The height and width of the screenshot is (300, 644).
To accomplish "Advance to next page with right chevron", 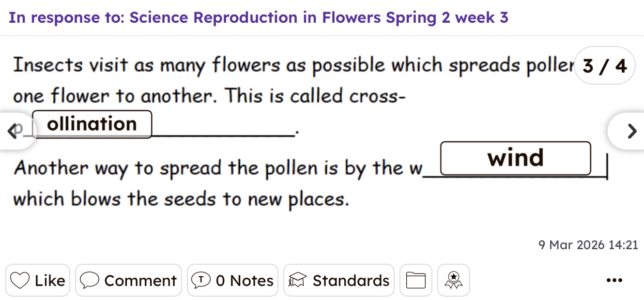I will pos(631,131).
